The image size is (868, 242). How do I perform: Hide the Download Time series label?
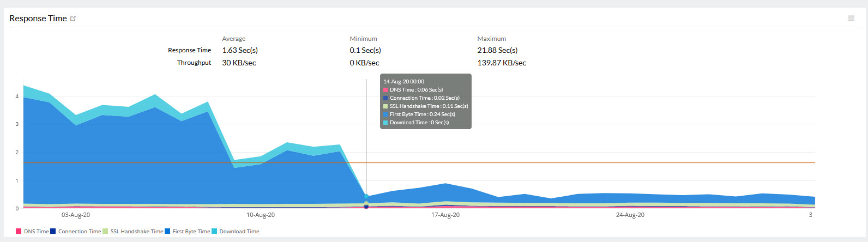pos(239,232)
